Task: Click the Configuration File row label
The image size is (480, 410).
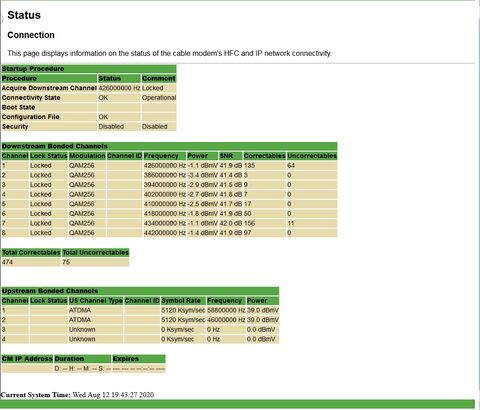Action: (30, 117)
